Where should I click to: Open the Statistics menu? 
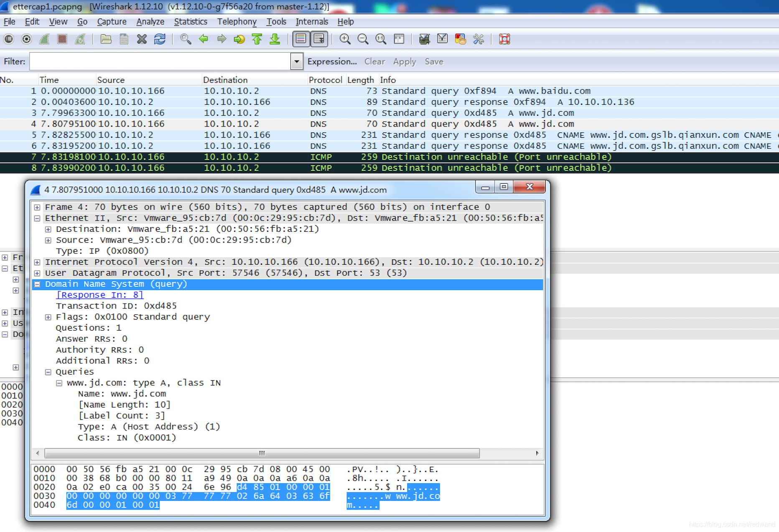(x=191, y=22)
